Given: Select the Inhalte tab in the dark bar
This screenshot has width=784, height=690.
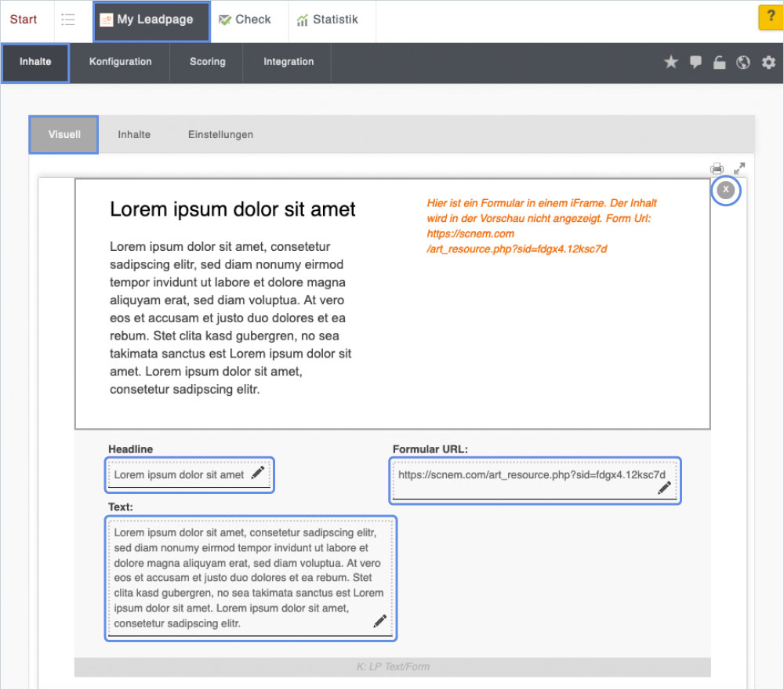Looking at the screenshot, I should (35, 63).
